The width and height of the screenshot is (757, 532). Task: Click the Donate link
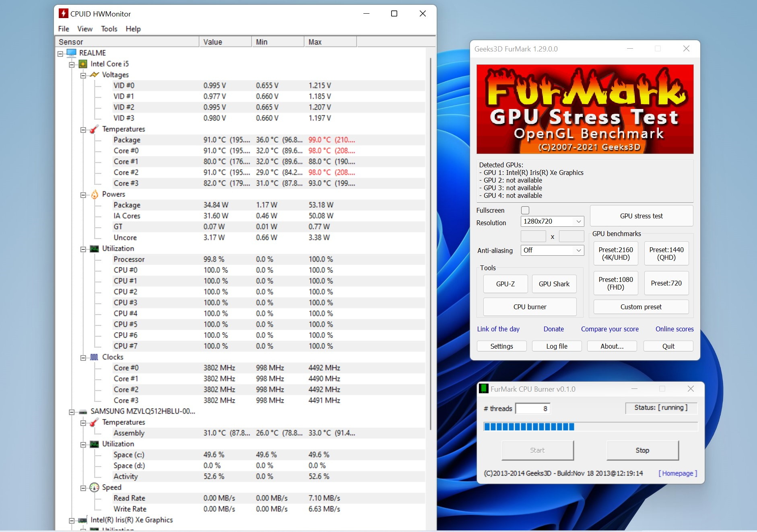point(554,329)
